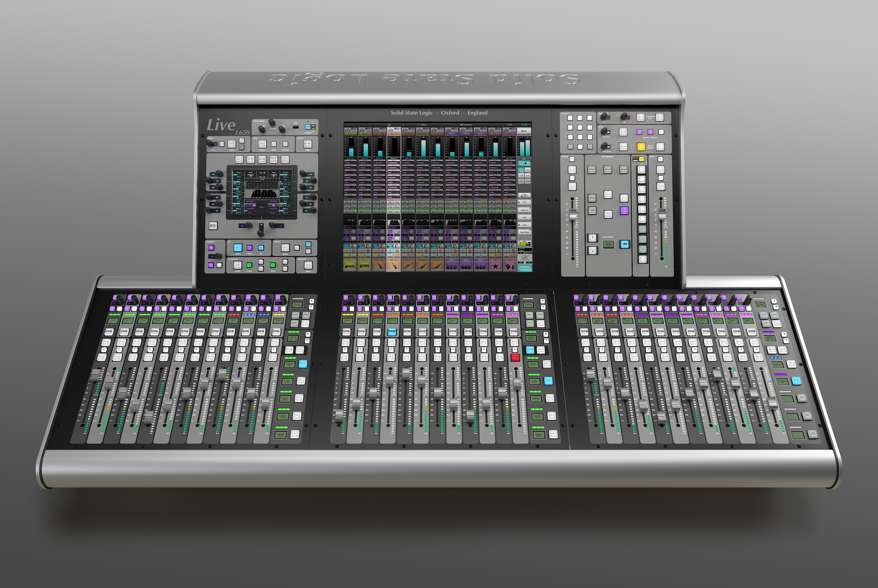Toggle the All Pass IN button
This screenshot has height=588, width=878.
(285, 144)
